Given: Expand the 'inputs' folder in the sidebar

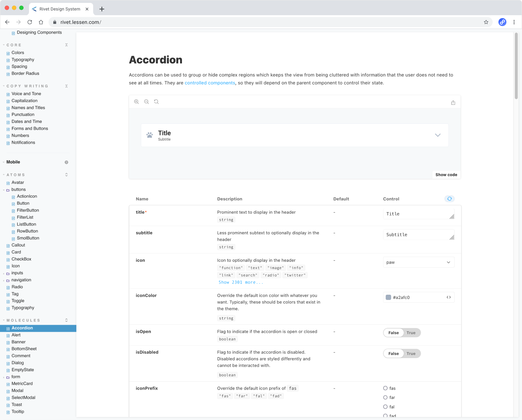Looking at the screenshot, I should pyautogui.click(x=17, y=273).
